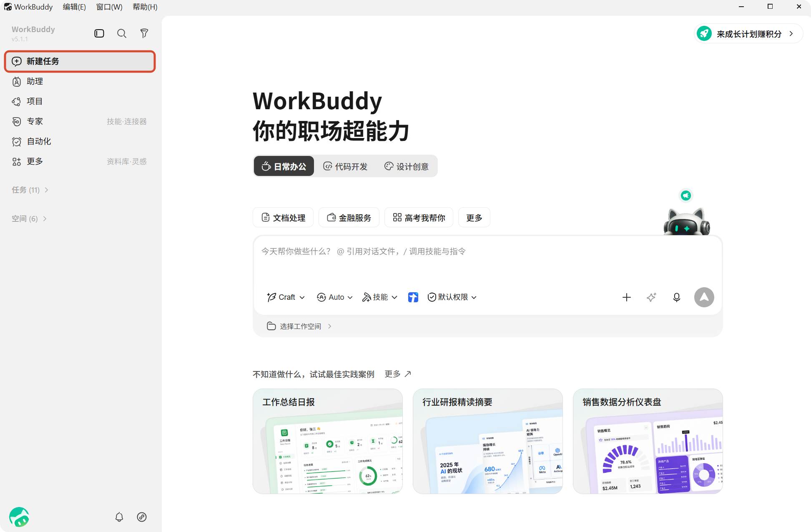Select the 日常办公 tab
This screenshot has height=532, width=811.
tap(284, 166)
